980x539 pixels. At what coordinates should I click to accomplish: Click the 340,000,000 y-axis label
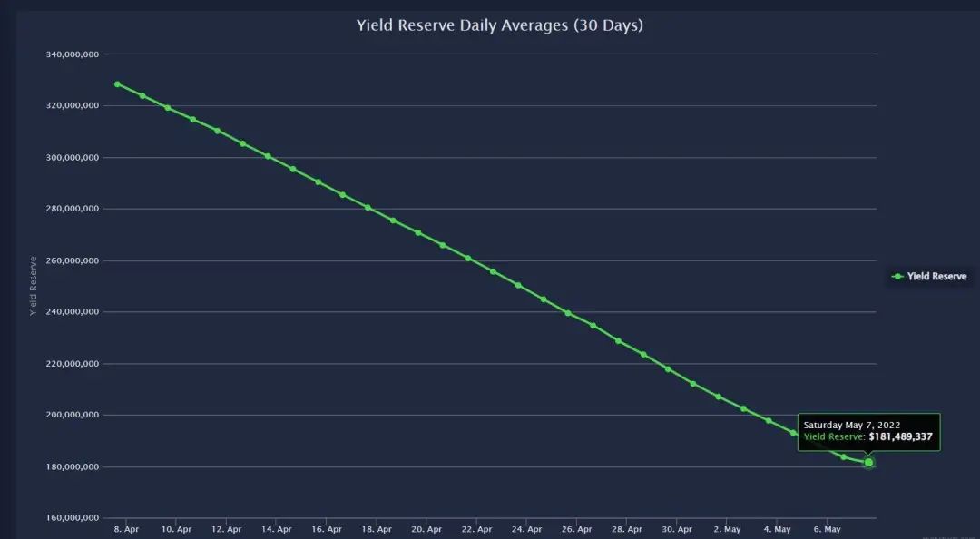(73, 54)
